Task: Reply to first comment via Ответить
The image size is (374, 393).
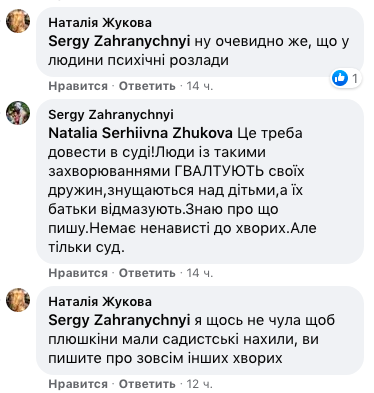Action: [x=147, y=86]
